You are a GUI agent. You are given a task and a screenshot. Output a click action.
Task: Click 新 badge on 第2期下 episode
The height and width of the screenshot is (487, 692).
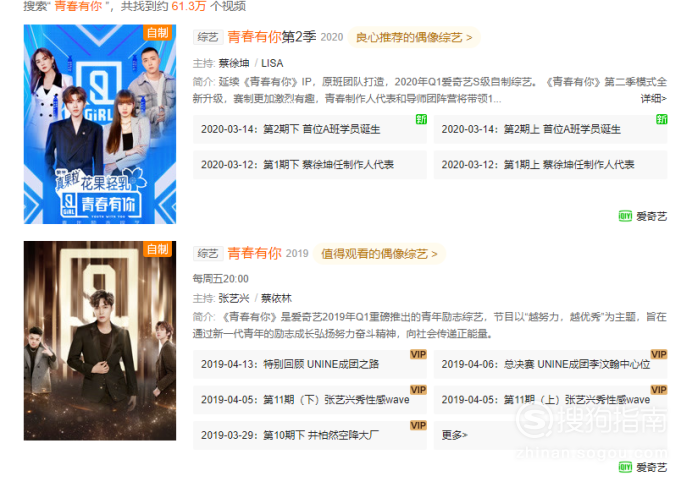(421, 119)
